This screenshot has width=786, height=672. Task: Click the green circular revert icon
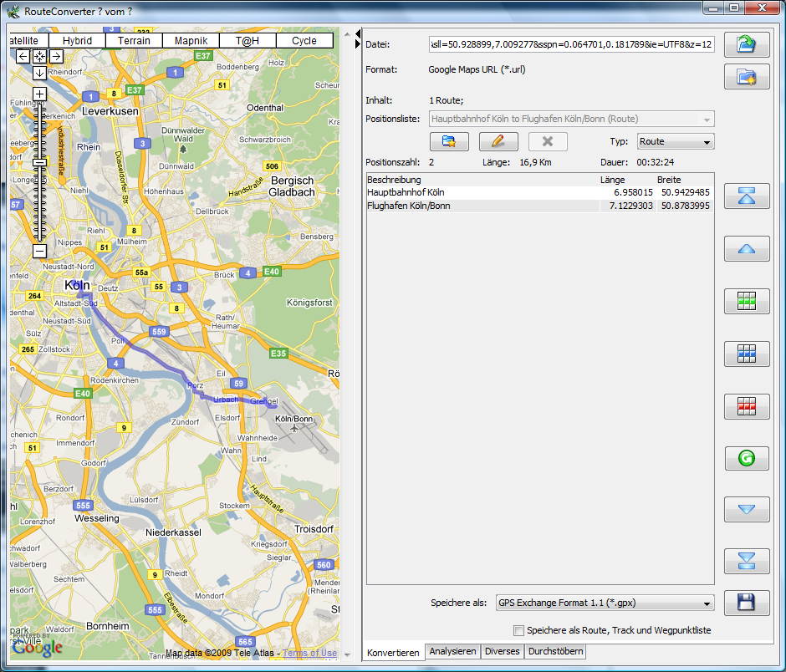point(747,458)
